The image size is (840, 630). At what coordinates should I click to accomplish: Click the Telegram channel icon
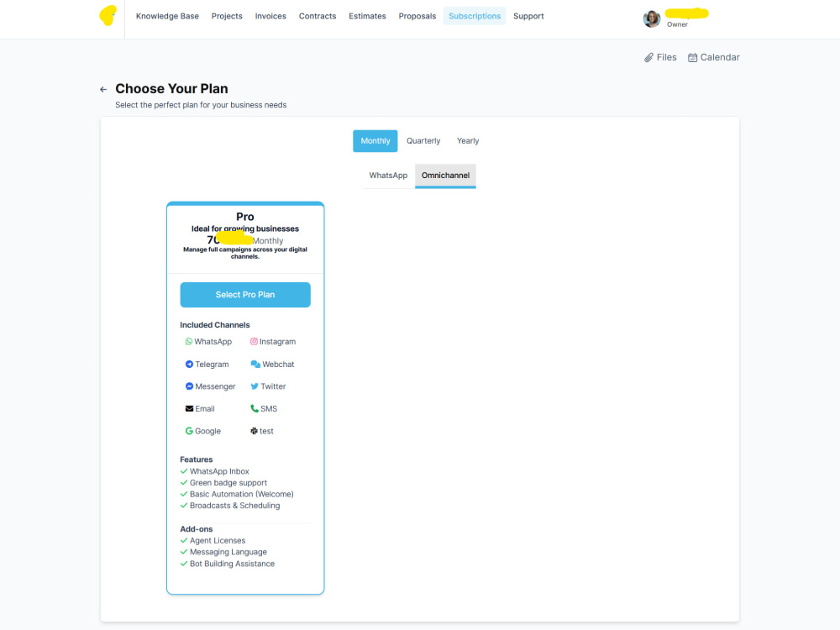coord(189,365)
